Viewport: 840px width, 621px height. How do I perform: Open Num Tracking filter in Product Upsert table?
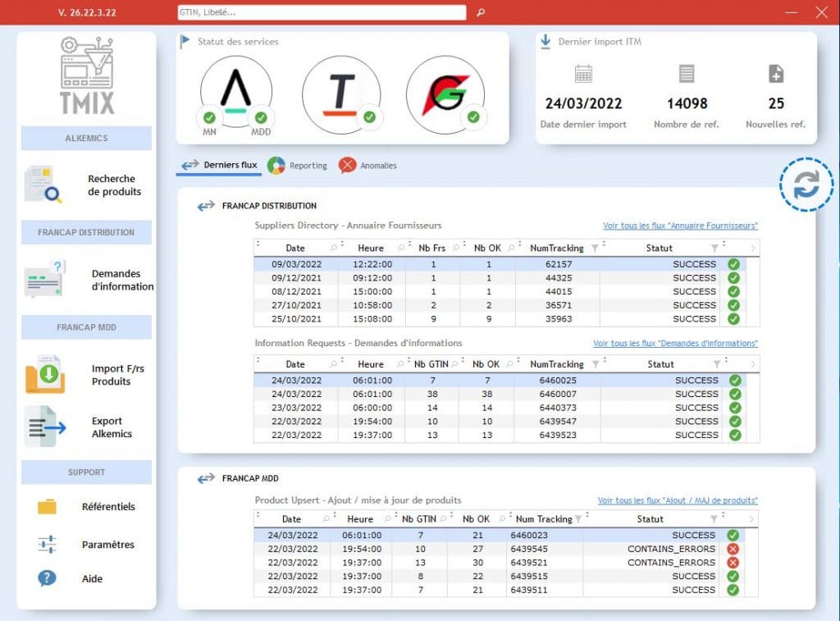578,519
